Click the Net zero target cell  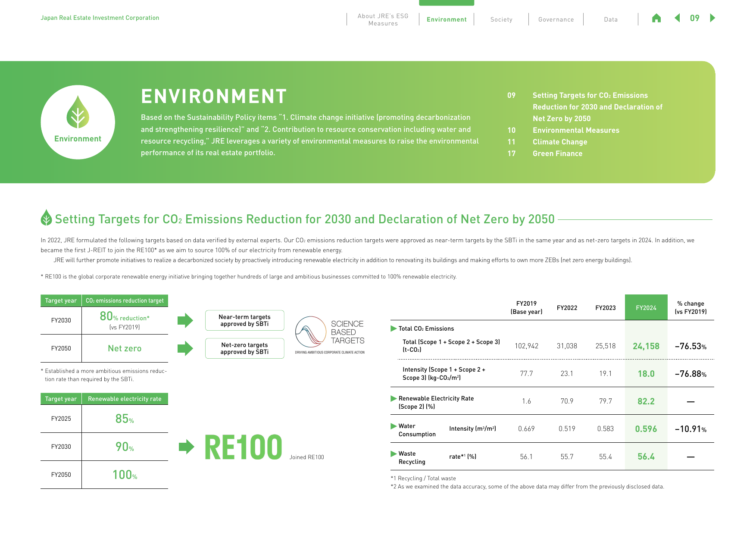tap(125, 348)
